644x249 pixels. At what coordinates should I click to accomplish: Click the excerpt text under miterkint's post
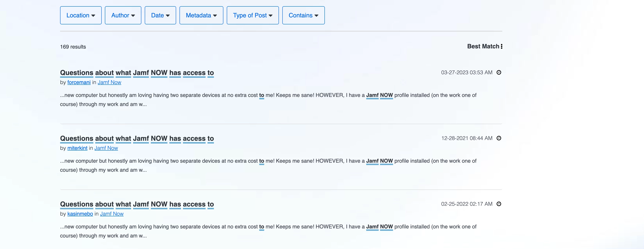(x=268, y=165)
